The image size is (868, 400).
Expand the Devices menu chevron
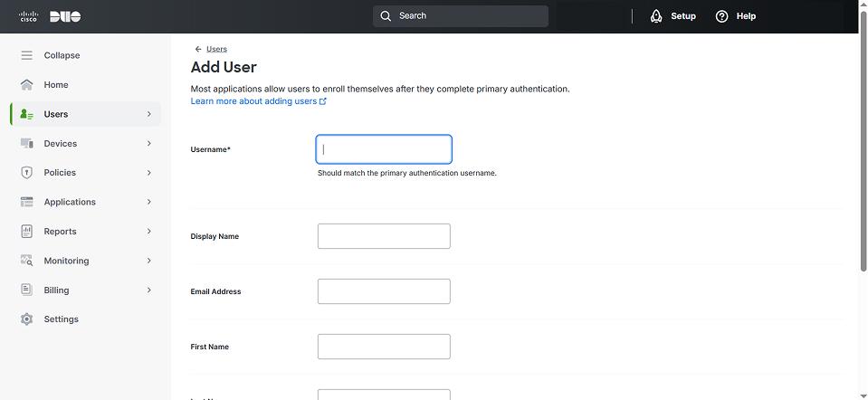pyautogui.click(x=149, y=143)
